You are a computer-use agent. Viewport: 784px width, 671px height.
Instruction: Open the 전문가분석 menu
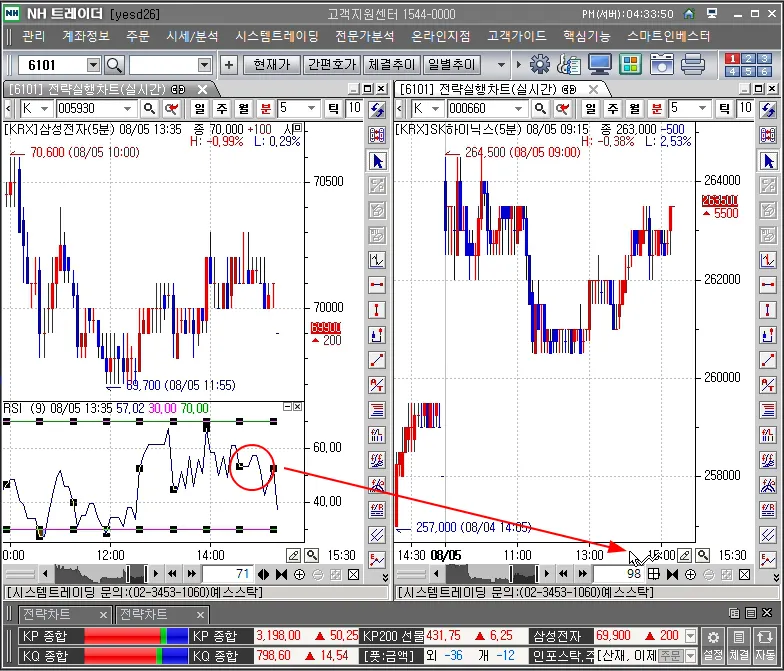364,36
